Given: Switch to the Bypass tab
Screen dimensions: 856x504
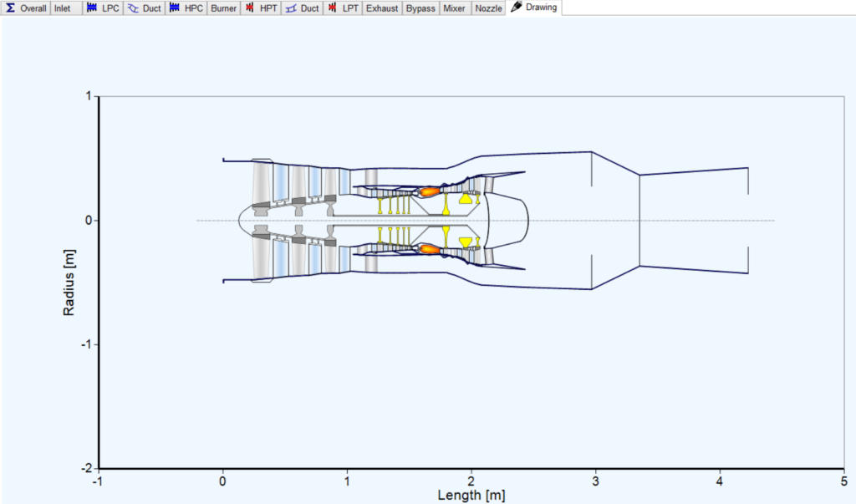Looking at the screenshot, I should 420,8.
